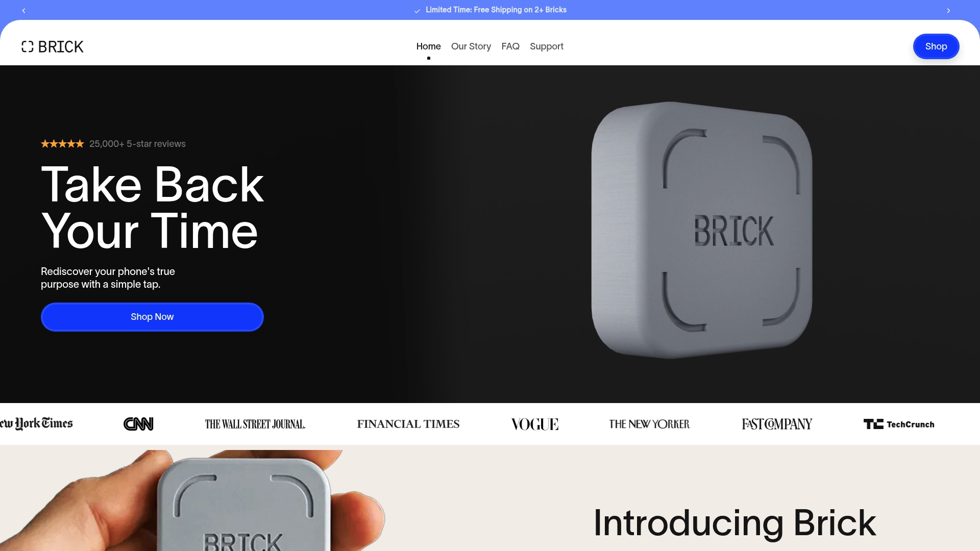Open the Support page
Screen dimensions: 980x551
tap(546, 46)
